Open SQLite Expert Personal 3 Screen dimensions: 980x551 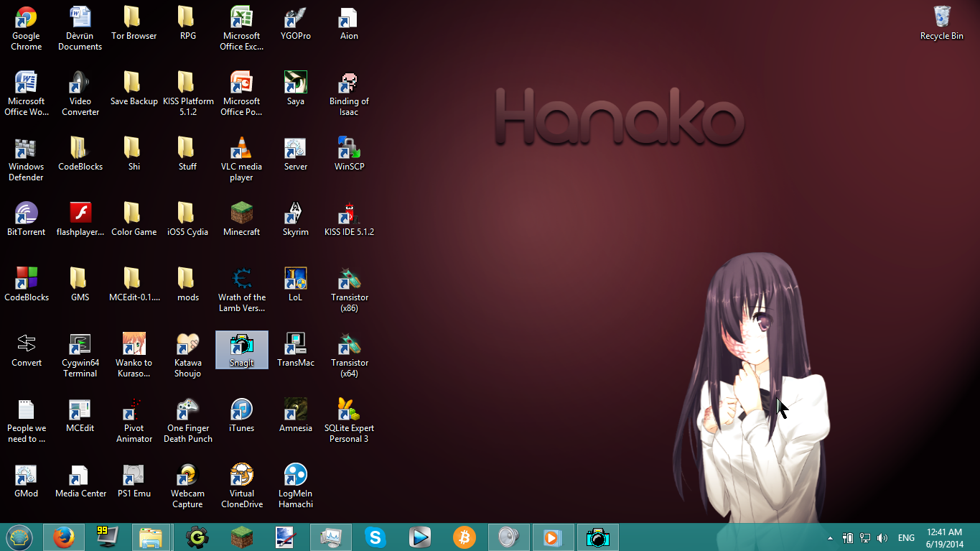(350, 421)
